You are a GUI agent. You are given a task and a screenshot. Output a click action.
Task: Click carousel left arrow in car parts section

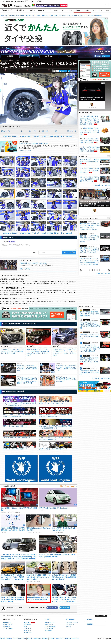(81, 270)
